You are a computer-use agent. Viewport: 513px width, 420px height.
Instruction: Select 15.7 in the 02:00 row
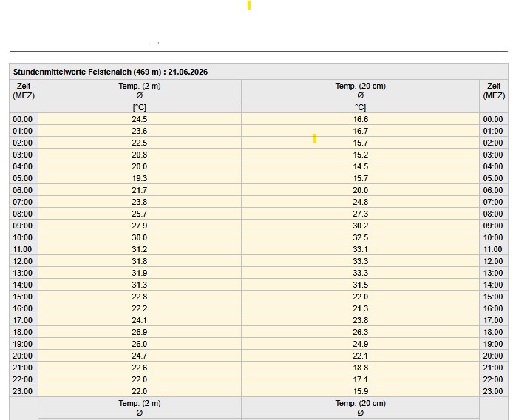coord(360,143)
